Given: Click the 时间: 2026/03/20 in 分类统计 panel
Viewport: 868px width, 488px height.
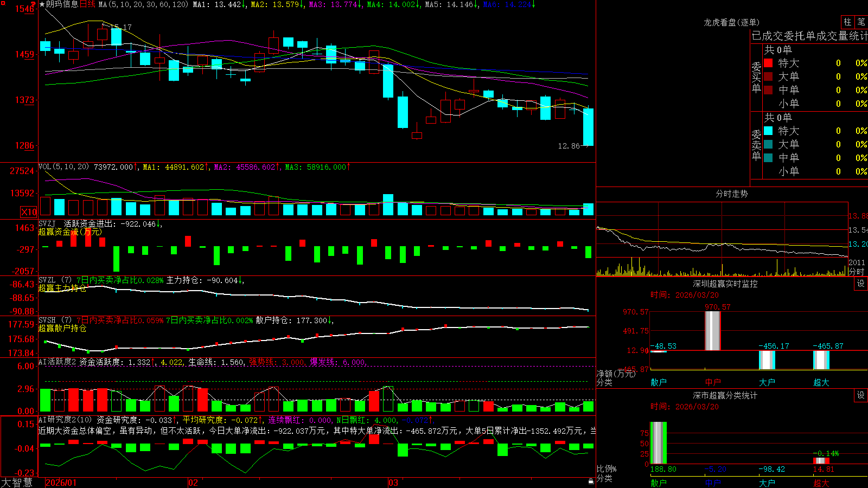Looking at the screenshot, I should pyautogui.click(x=685, y=407).
